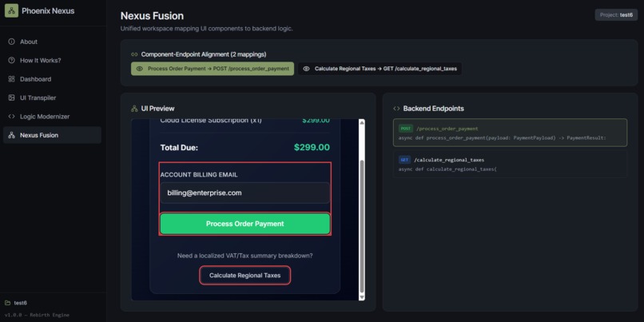Viewport: 644px width, 322px height.
Task: Click the green POST method badge
Action: [406, 129]
